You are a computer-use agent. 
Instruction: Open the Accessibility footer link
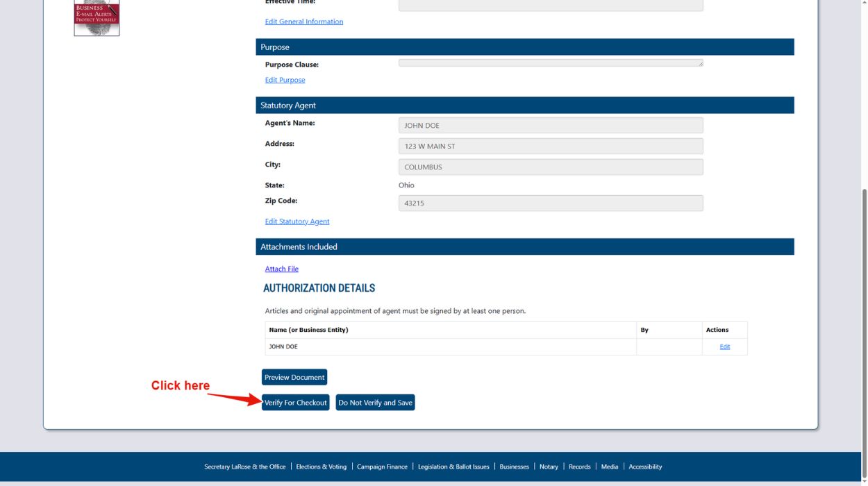pos(645,467)
